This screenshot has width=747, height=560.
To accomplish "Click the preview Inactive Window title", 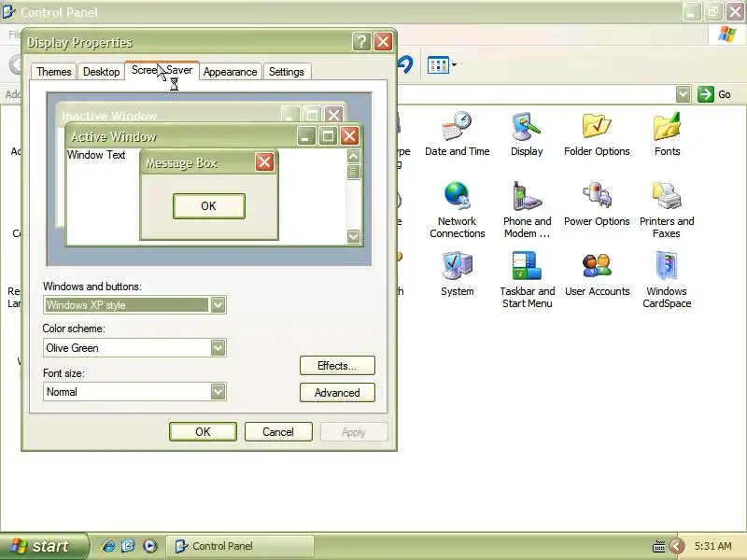I will tap(109, 116).
